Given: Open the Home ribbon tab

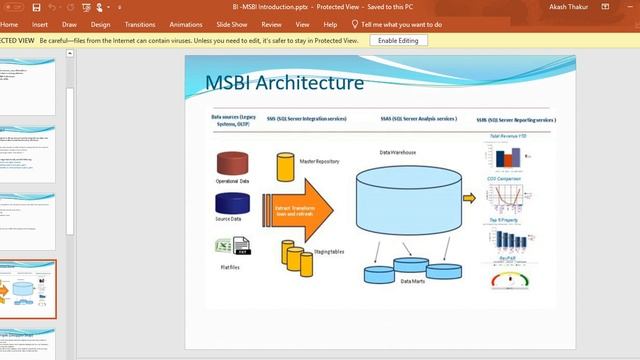Looking at the screenshot, I should (x=9, y=24).
